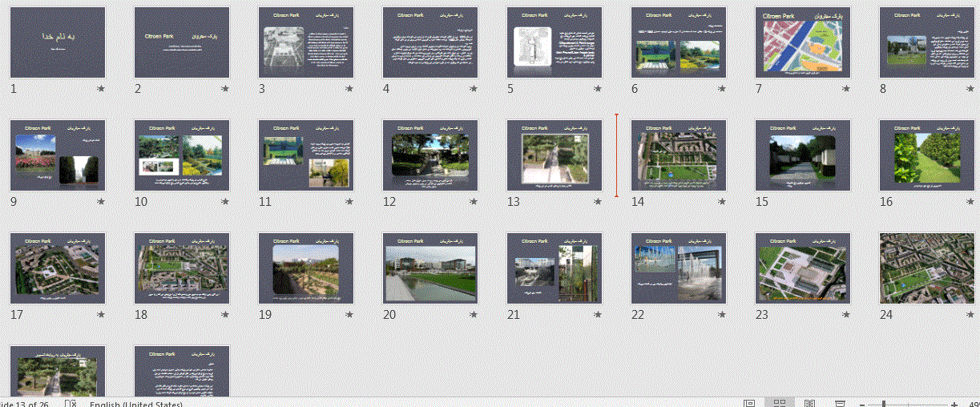
Task: Click the transition star icon under slide 2
Action: [x=225, y=89]
